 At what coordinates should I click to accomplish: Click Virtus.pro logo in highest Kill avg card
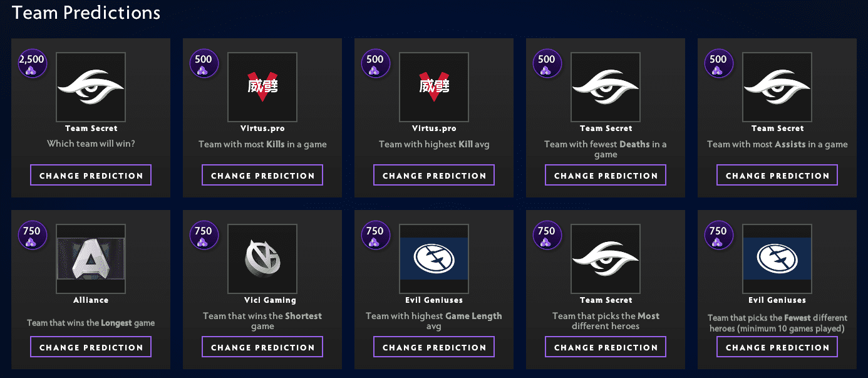pos(434,87)
